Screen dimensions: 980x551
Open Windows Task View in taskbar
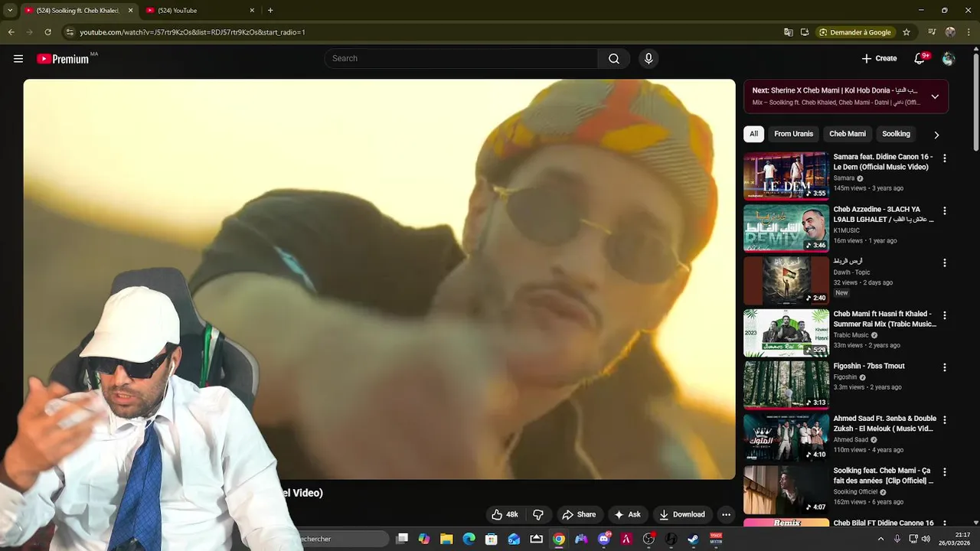(x=402, y=539)
